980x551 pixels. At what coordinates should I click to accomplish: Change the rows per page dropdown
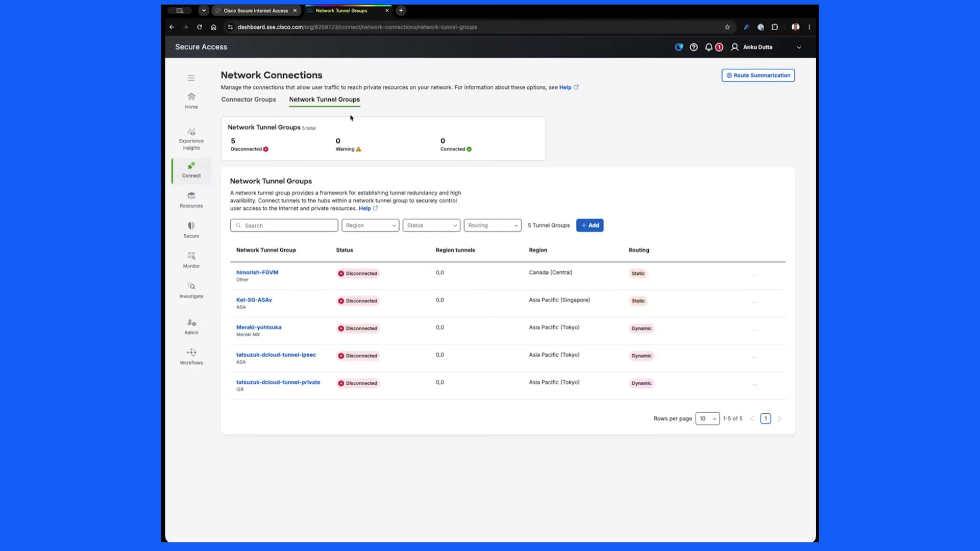707,418
